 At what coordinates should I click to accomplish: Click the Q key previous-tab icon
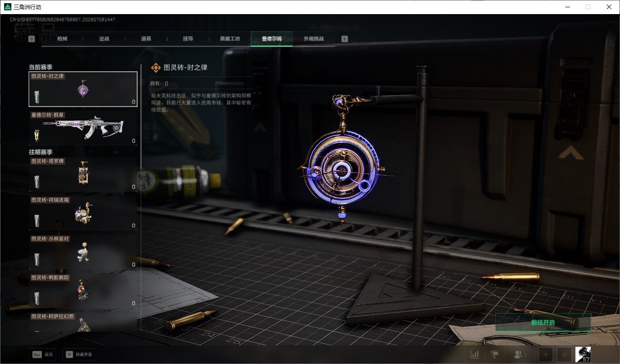(31, 39)
